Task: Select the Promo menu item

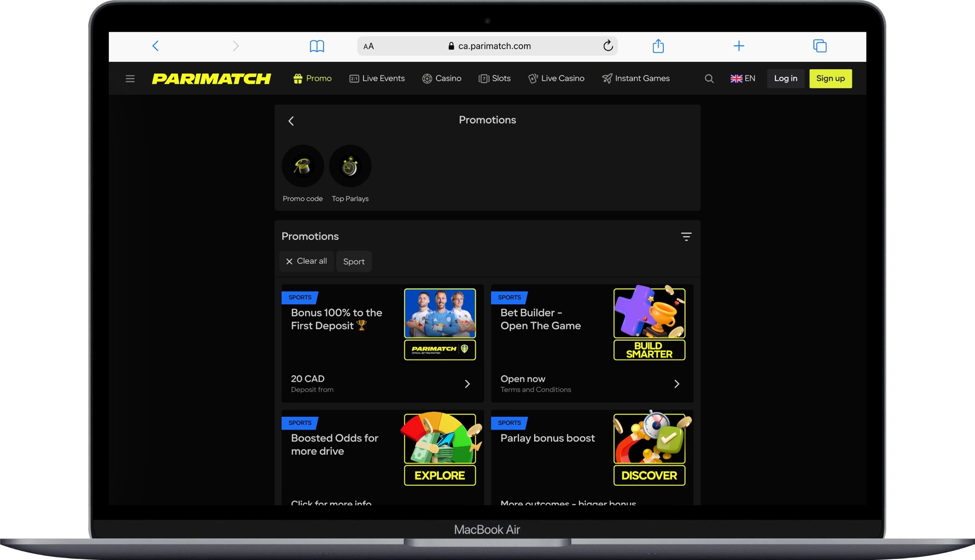Action: point(313,78)
